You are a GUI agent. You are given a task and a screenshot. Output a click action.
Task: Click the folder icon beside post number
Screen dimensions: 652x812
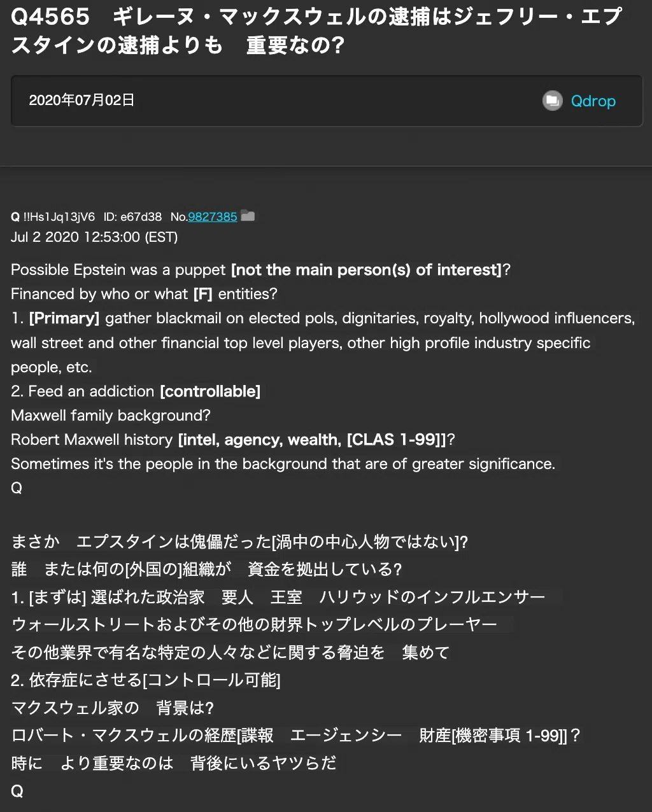248,216
